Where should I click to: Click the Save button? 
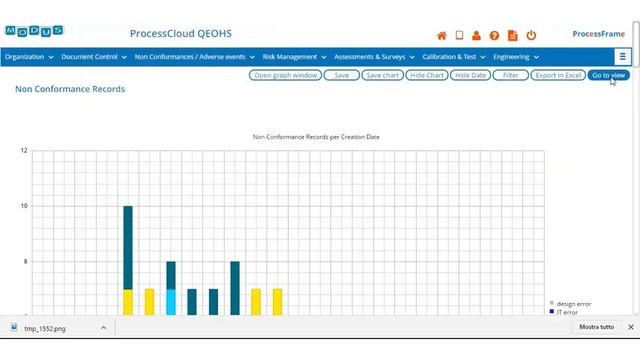342,75
